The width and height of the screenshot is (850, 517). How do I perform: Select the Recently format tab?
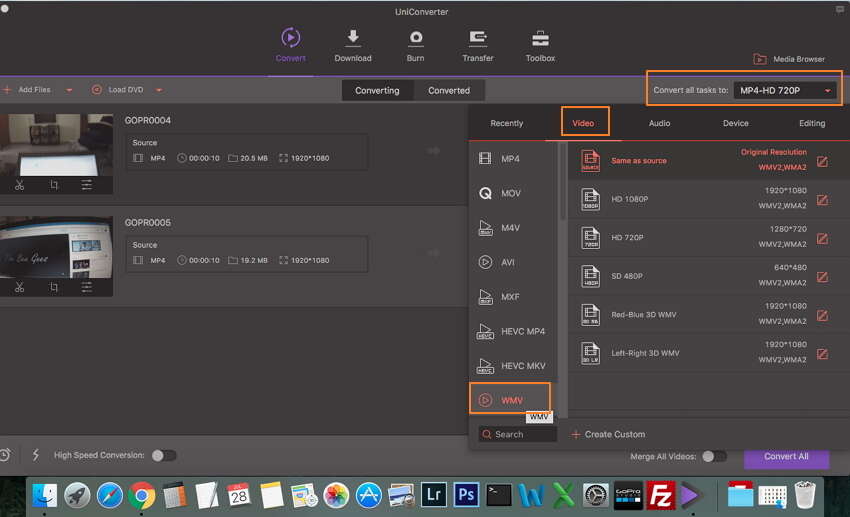pyautogui.click(x=507, y=123)
